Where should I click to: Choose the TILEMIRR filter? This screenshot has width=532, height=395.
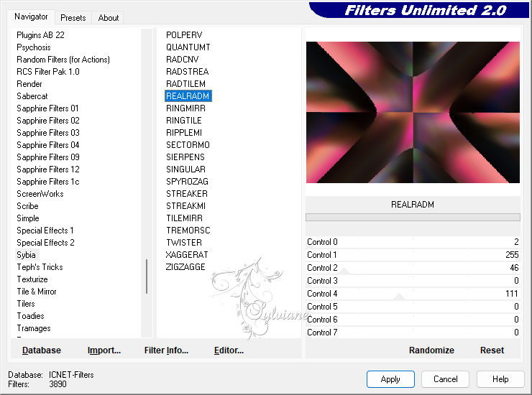click(184, 218)
